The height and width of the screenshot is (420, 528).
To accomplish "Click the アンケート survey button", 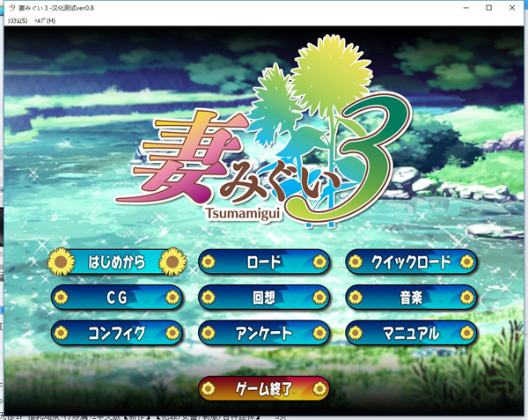I will coord(264,333).
